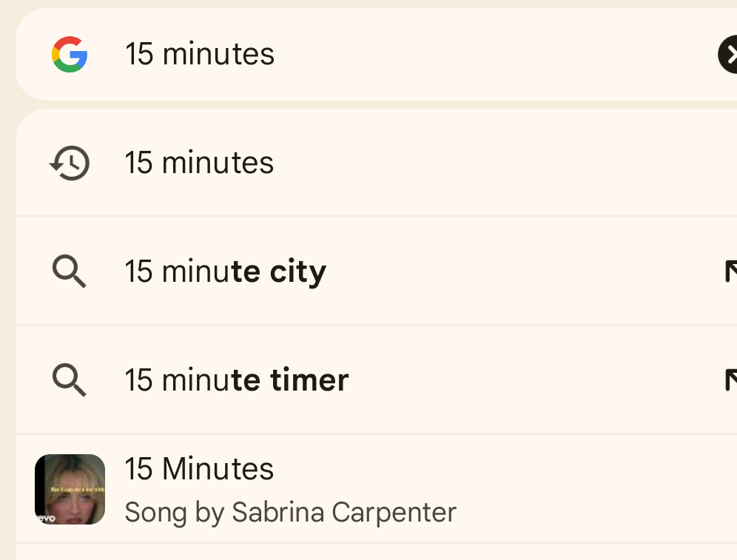Focus the search field containing "15 minutes"

coord(376,55)
